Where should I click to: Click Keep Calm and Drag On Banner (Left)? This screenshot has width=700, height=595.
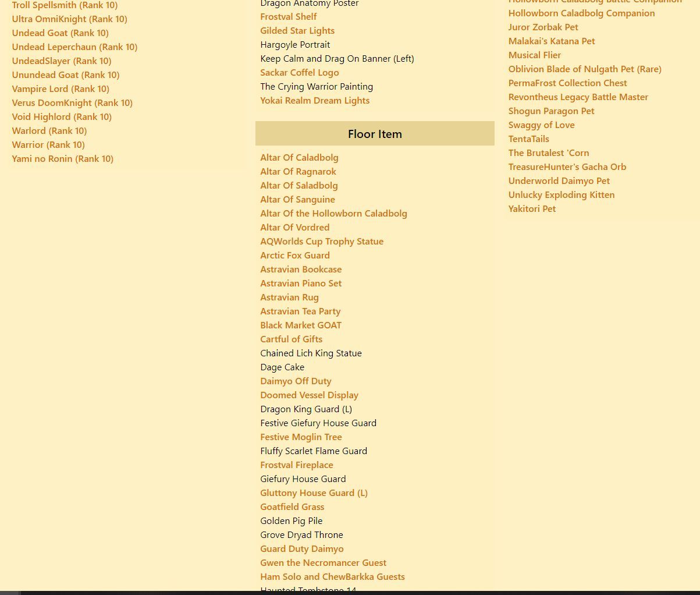(337, 58)
